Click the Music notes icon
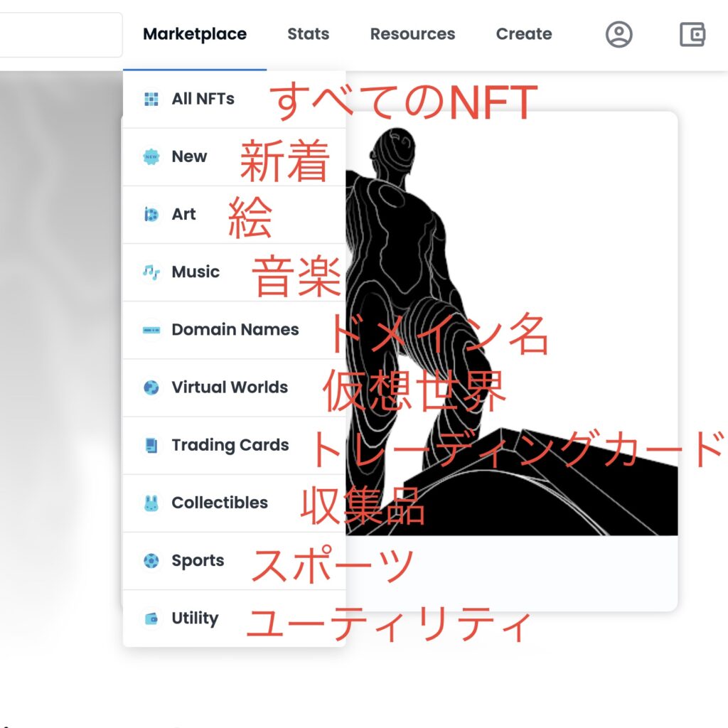 pos(151,272)
